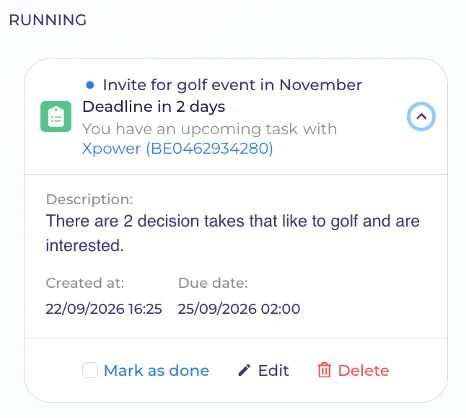Click the green clipboard task icon
This screenshot has height=418, width=466.
56,117
